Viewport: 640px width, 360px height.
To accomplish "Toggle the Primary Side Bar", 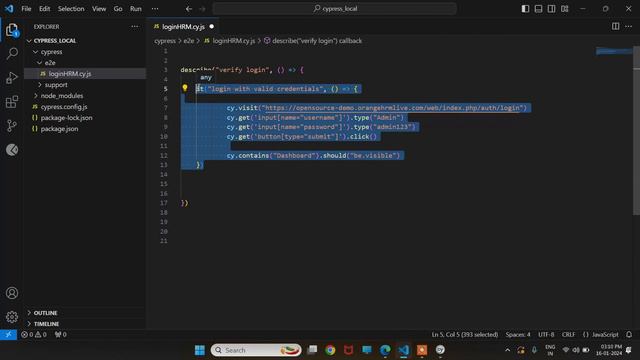I will (525, 9).
